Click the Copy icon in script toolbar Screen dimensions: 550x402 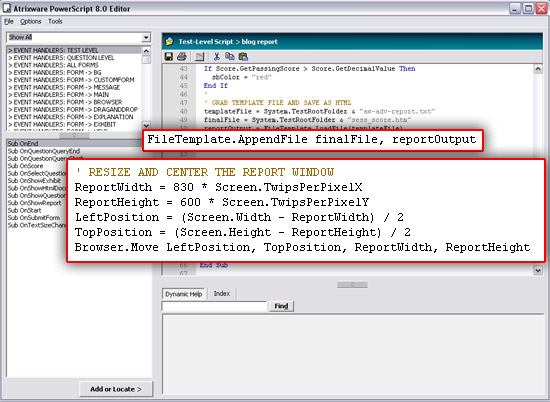pyautogui.click(x=230, y=56)
